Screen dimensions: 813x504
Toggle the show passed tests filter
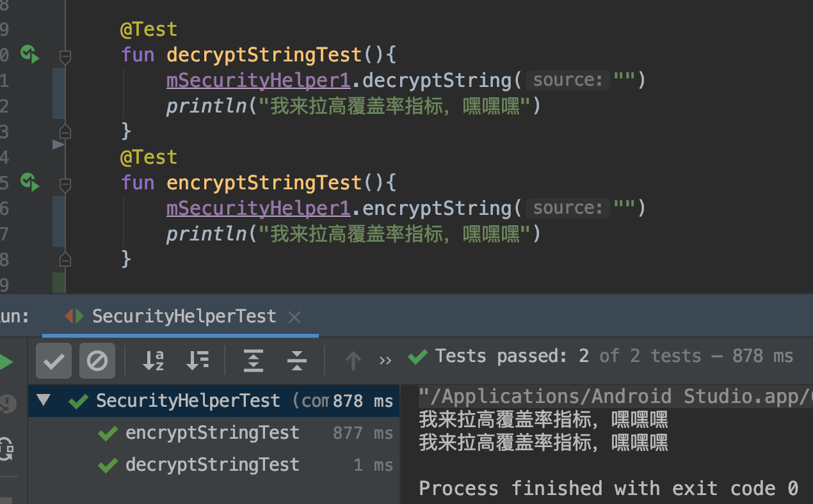pos(54,361)
